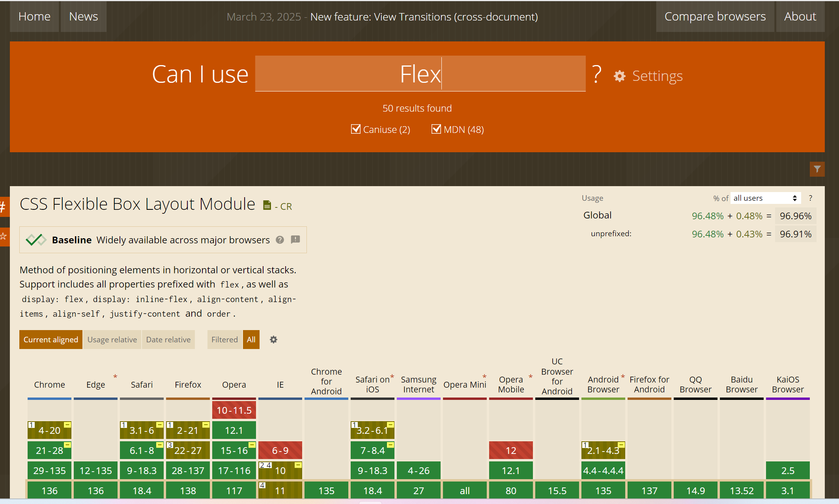Select the Chrome 4-20 version cell

coord(49,430)
